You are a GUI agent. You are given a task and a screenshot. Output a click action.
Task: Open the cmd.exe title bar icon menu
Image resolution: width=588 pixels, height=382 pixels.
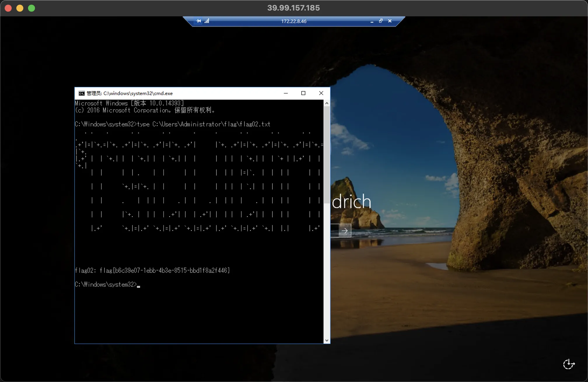click(x=82, y=93)
